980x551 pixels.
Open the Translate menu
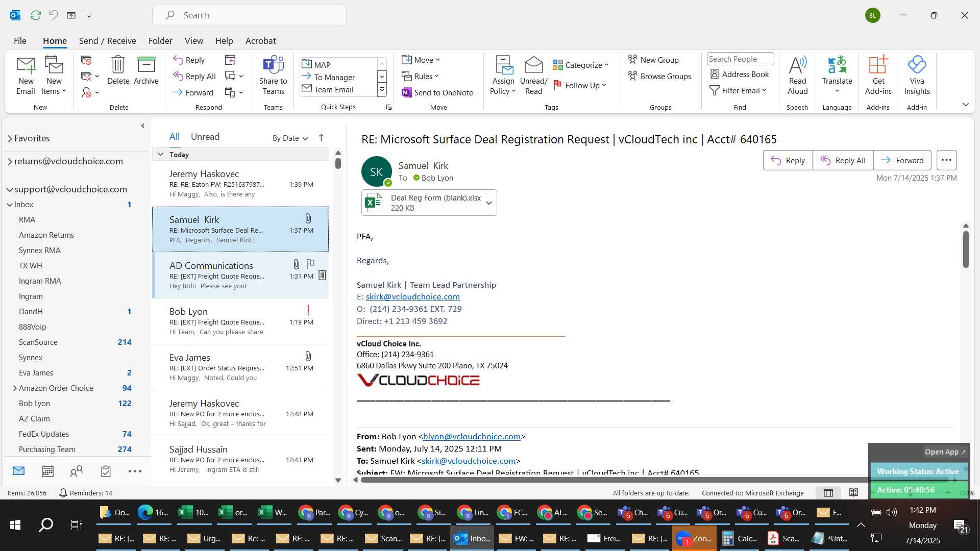837,76
